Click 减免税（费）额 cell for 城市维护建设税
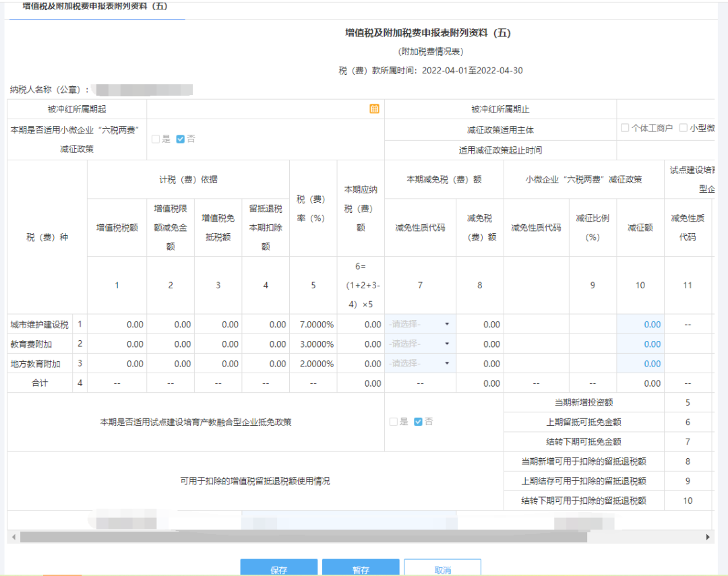 click(x=480, y=325)
